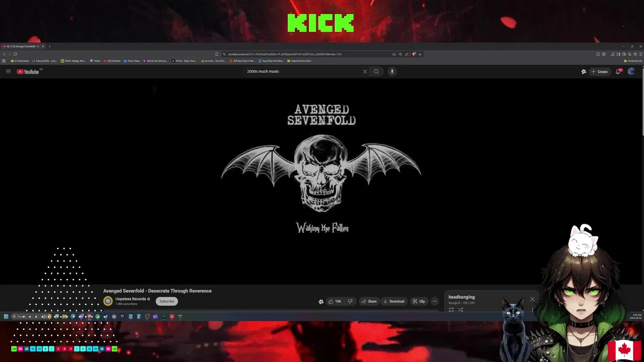Click the sparkle icon left of likes

pos(321,302)
